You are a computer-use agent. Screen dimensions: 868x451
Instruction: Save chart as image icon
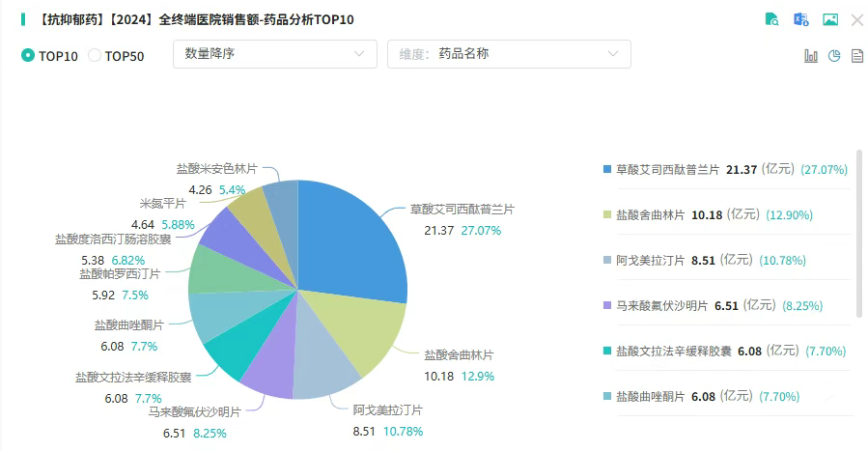tap(830, 19)
